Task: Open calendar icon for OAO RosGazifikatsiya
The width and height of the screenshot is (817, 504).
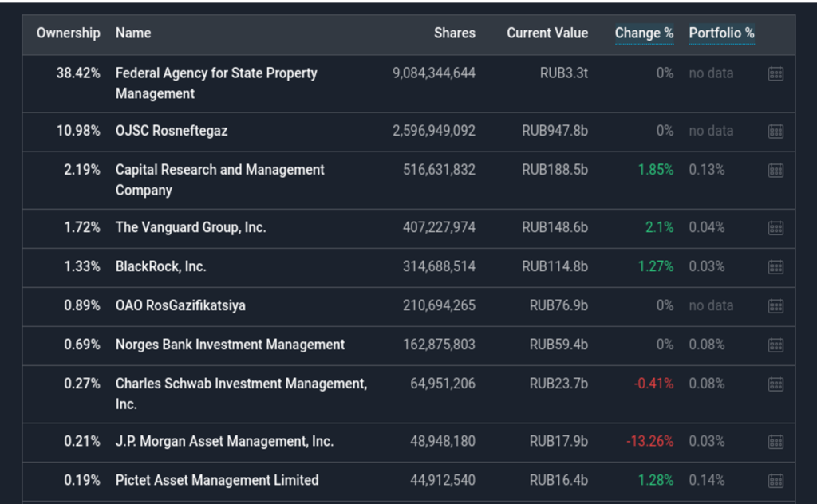Action: coord(775,305)
